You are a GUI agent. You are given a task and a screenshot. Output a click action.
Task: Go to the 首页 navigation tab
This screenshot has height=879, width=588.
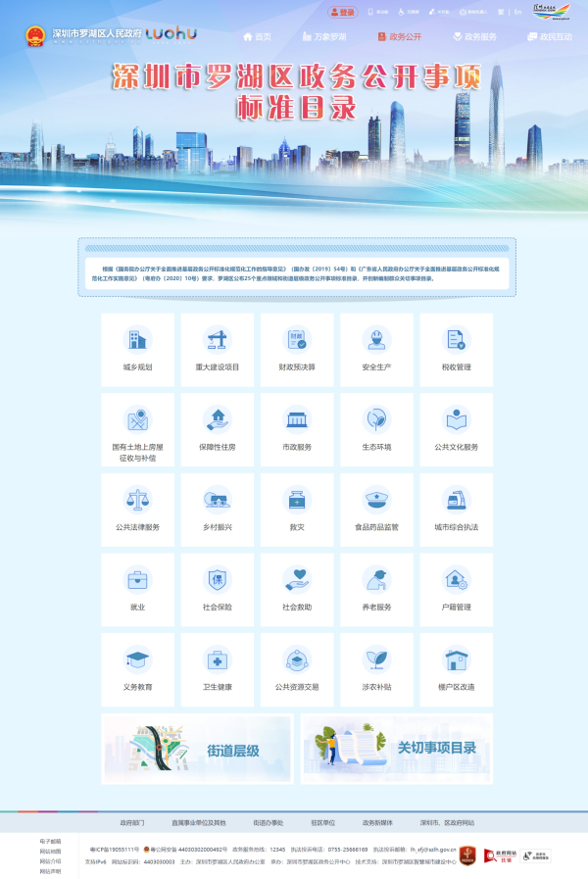[257, 37]
